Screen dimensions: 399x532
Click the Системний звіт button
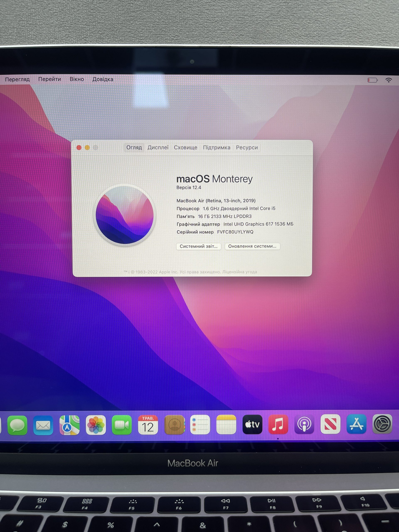[199, 246]
